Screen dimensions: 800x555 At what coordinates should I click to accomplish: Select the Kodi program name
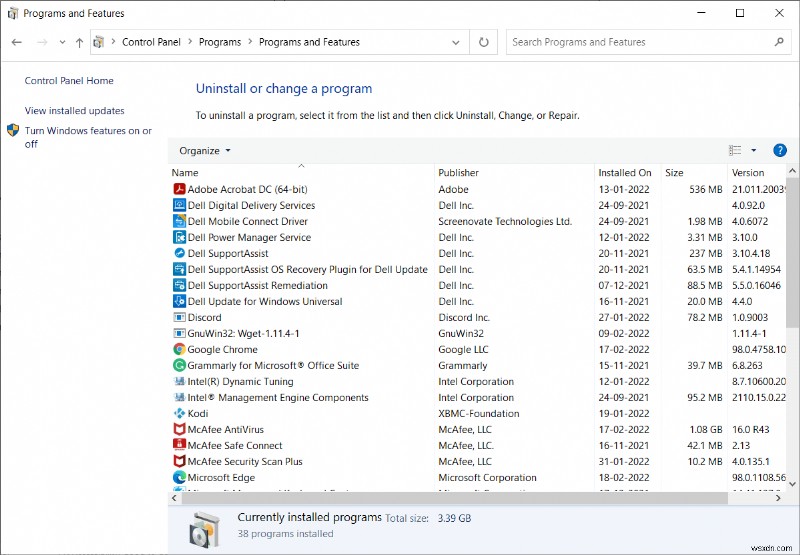(x=198, y=414)
